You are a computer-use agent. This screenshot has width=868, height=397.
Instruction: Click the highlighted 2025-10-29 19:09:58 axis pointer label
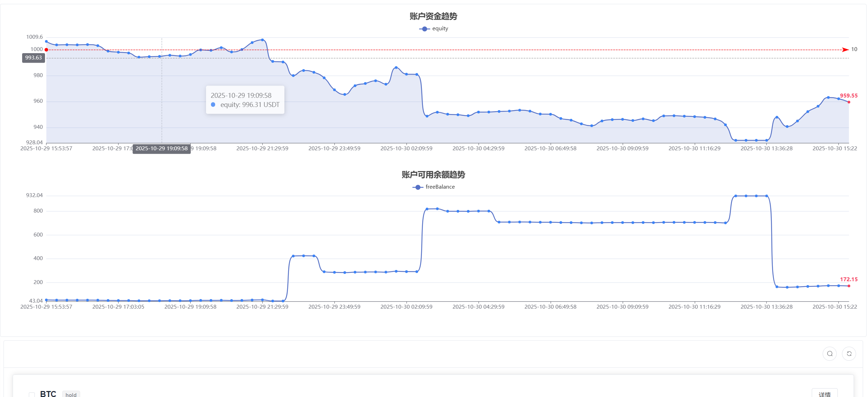(x=161, y=149)
